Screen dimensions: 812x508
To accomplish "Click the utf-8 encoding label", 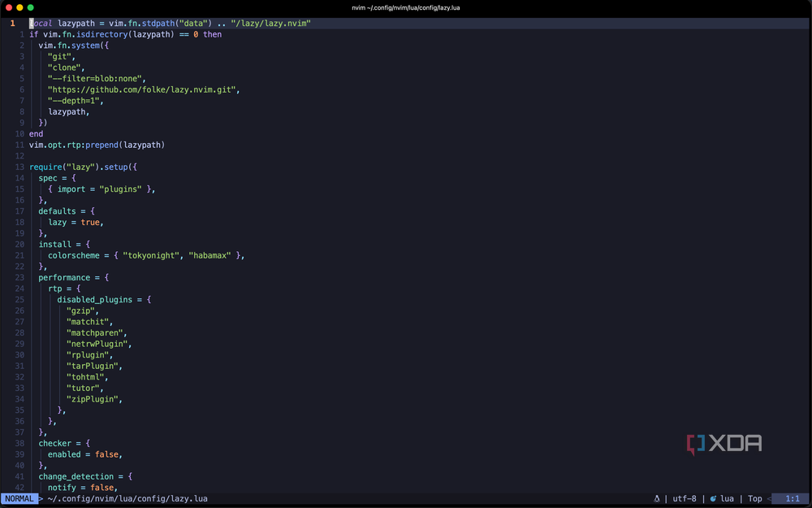I will pyautogui.click(x=685, y=499).
